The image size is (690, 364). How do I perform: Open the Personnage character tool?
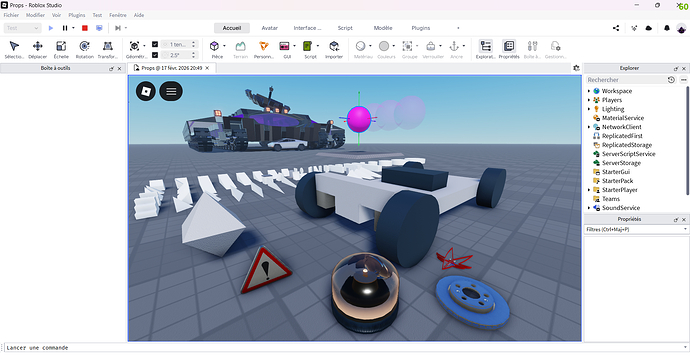tap(264, 49)
